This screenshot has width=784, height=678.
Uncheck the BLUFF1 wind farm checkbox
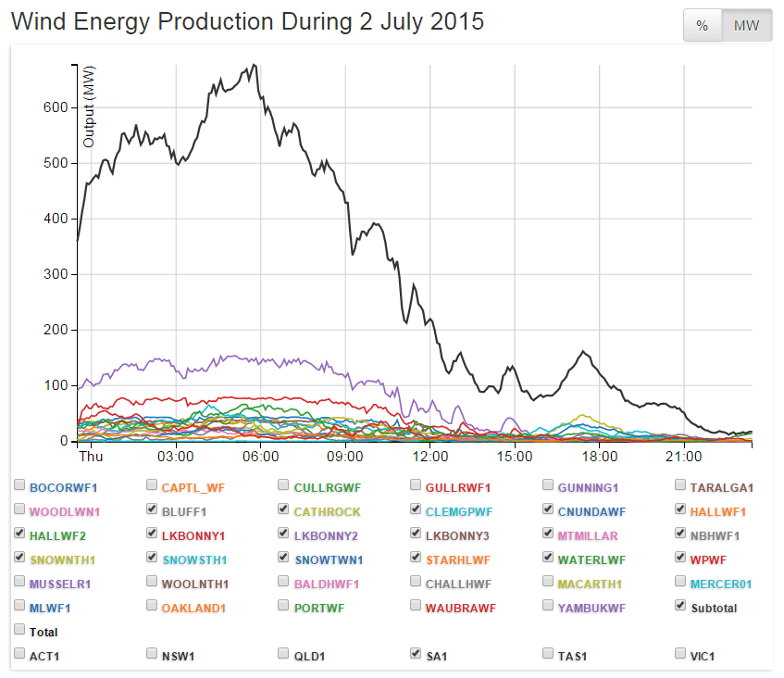click(152, 509)
